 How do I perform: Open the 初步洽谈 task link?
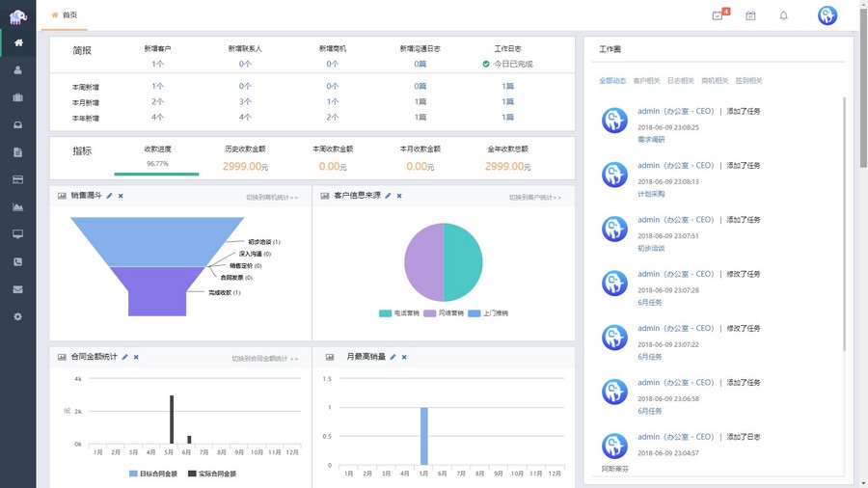[651, 249]
